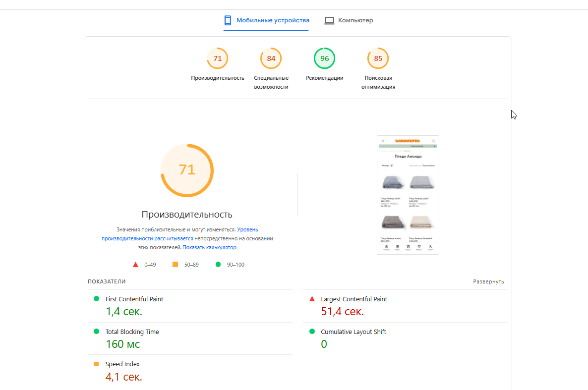Click the red triangle 0–49 legend item
This screenshot has width=588, height=390.
(x=144, y=265)
